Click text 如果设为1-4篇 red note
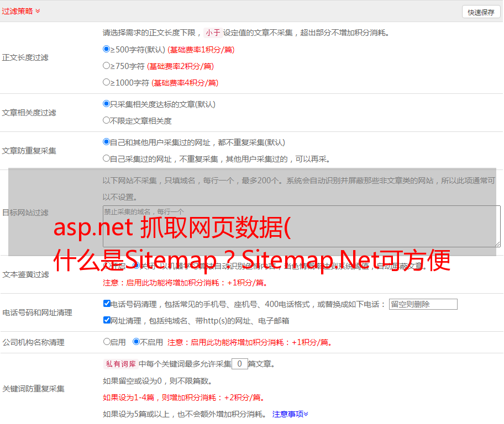The height and width of the screenshot is (424, 504). [x=184, y=397]
